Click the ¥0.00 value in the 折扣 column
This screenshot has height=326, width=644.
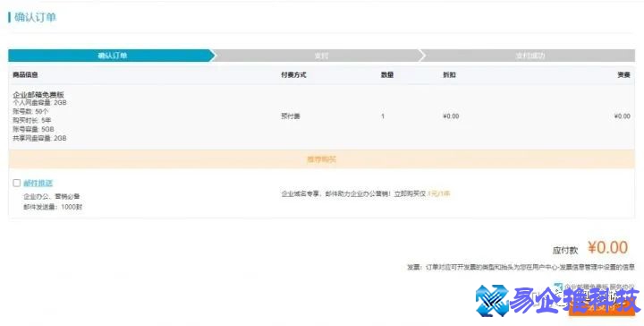[451, 116]
